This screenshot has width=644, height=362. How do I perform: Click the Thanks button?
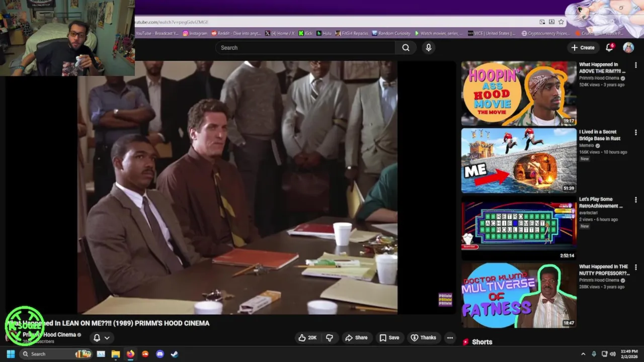423,338
